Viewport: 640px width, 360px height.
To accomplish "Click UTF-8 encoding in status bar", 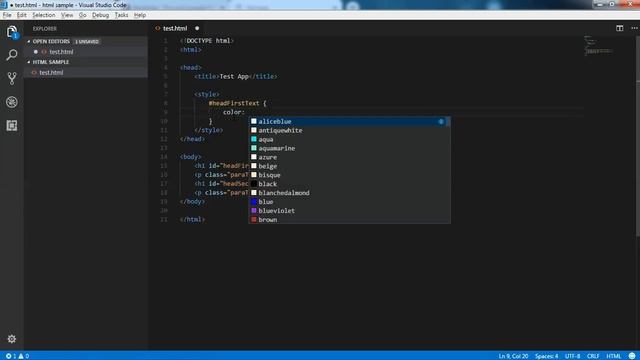I will (573, 356).
